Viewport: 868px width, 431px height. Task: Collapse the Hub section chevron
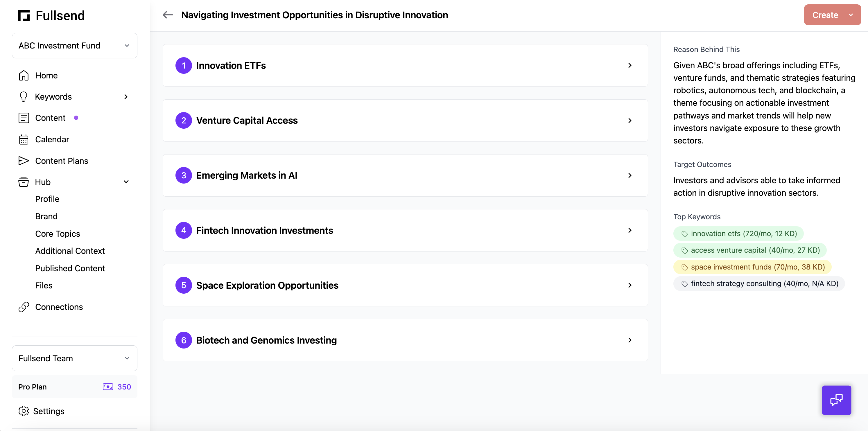tap(126, 182)
